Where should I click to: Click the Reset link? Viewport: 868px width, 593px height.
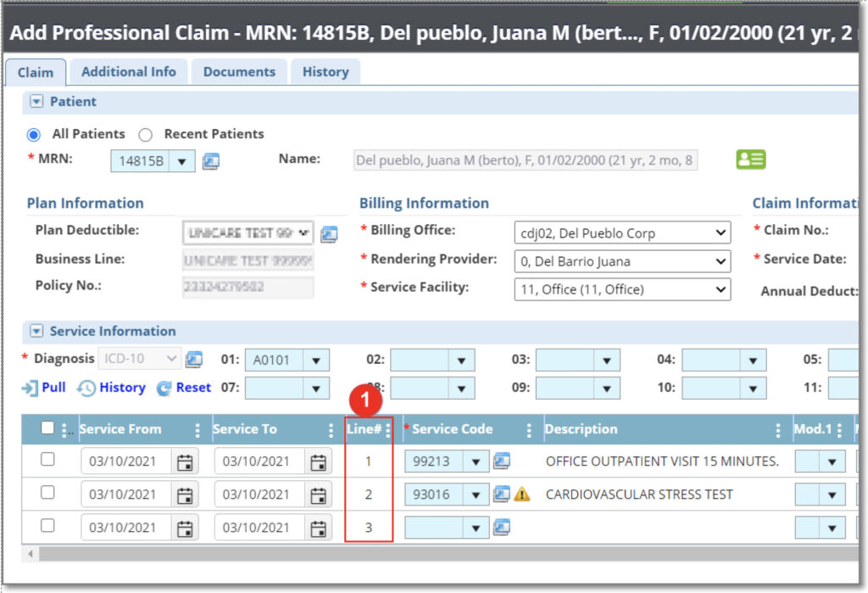[184, 388]
